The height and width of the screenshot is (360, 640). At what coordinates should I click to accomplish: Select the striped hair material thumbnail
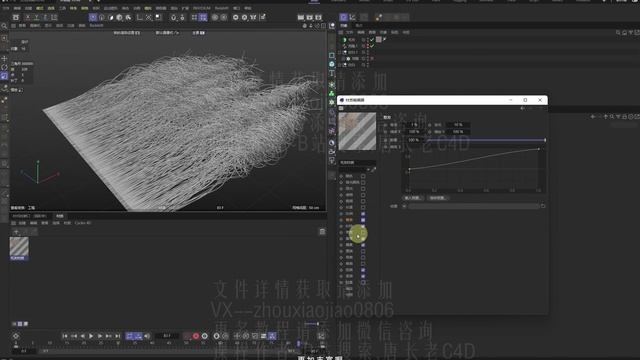click(19, 247)
